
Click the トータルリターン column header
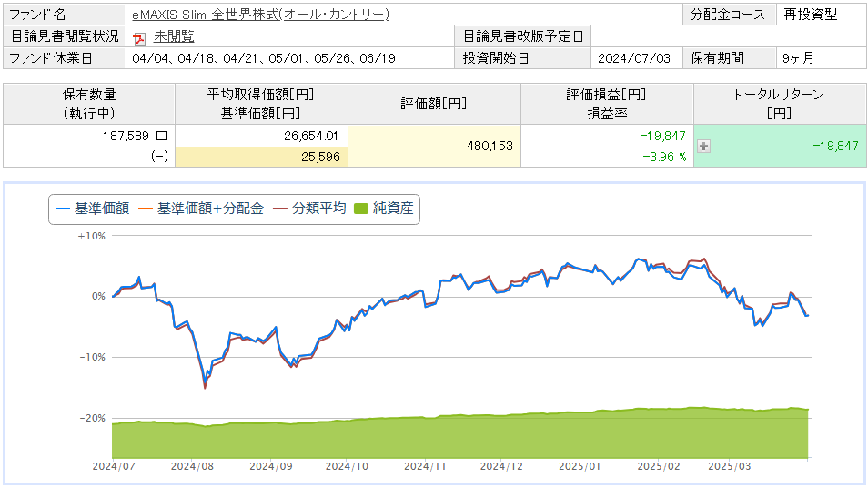click(780, 104)
